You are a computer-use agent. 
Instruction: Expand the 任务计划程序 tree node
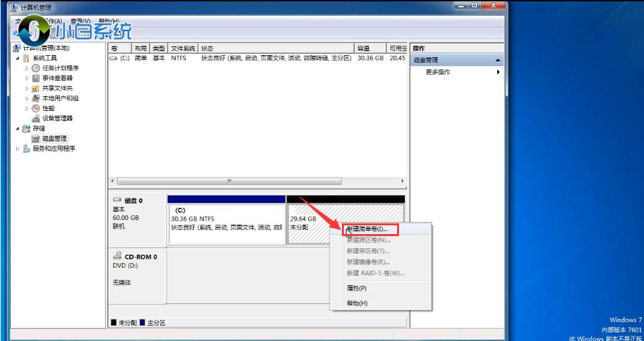27,68
